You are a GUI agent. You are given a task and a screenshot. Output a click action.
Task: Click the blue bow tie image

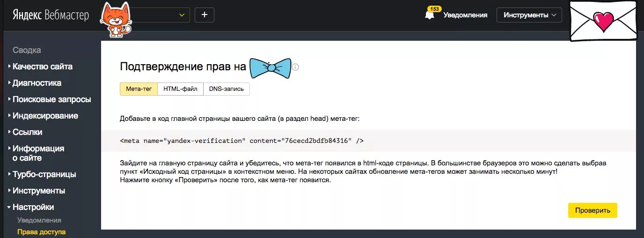click(271, 68)
